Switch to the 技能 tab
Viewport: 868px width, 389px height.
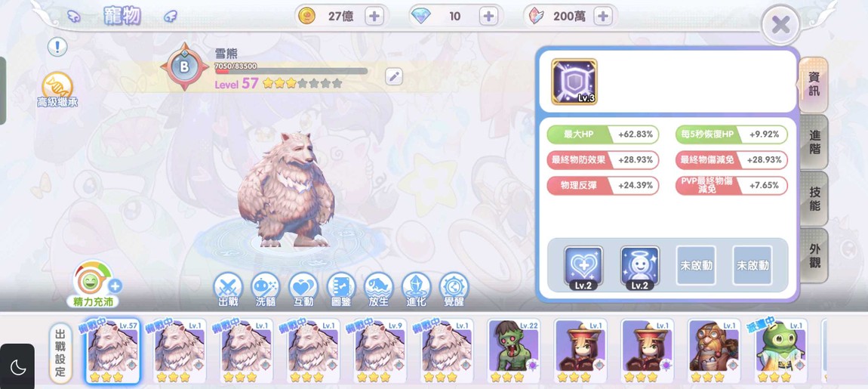coord(814,199)
